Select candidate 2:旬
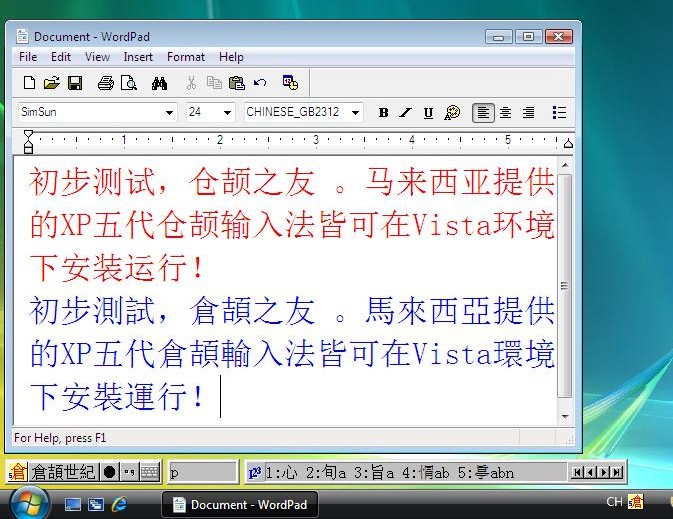Viewport: 673px width, 519px height. pos(326,473)
